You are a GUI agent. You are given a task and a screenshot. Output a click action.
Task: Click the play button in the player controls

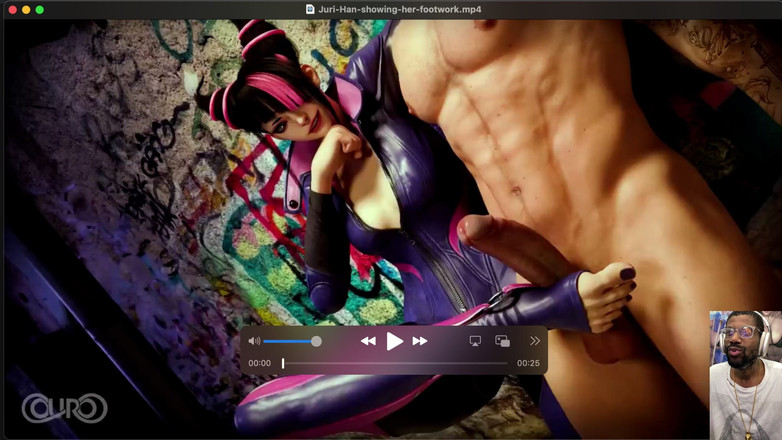click(x=394, y=341)
